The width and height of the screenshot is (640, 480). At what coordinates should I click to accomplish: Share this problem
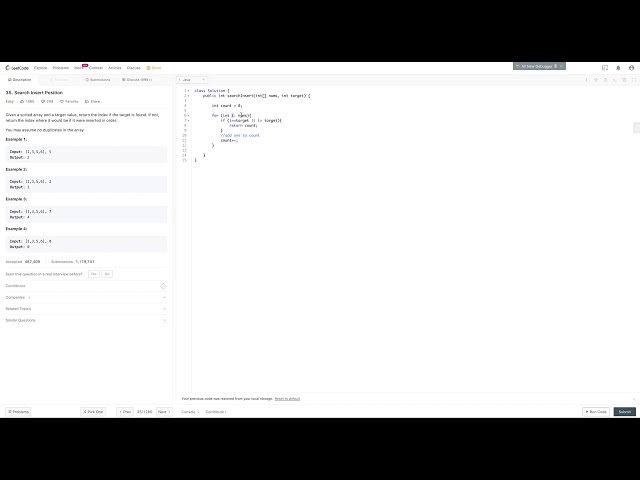coord(92,101)
